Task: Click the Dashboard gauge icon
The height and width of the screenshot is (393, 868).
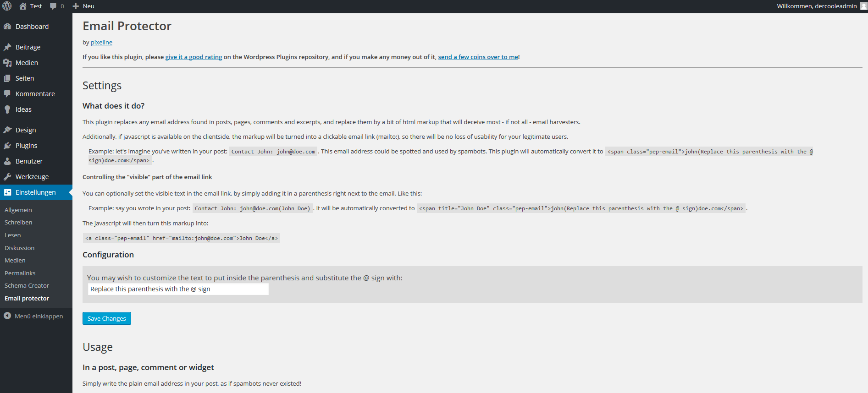Action: click(7, 27)
